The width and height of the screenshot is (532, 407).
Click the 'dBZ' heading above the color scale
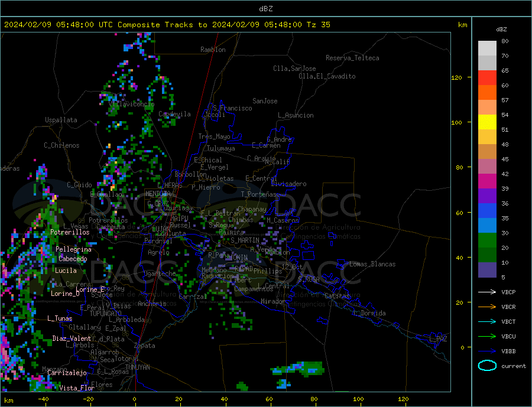click(501, 30)
